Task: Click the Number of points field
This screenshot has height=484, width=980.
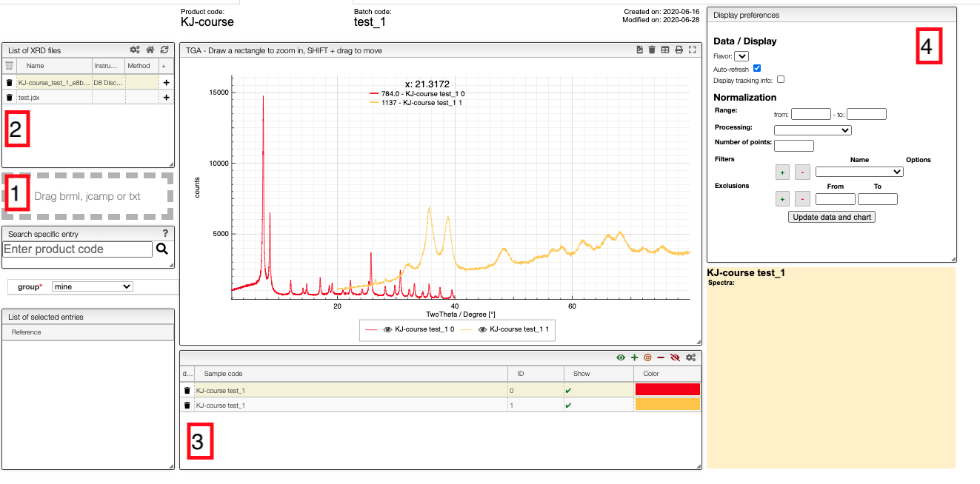Action: pyautogui.click(x=794, y=146)
